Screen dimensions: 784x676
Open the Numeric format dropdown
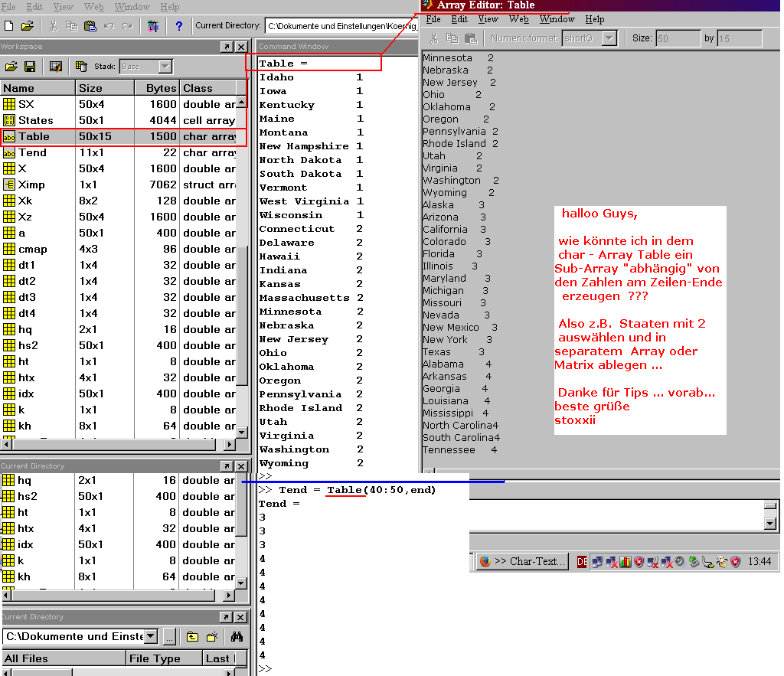609,38
